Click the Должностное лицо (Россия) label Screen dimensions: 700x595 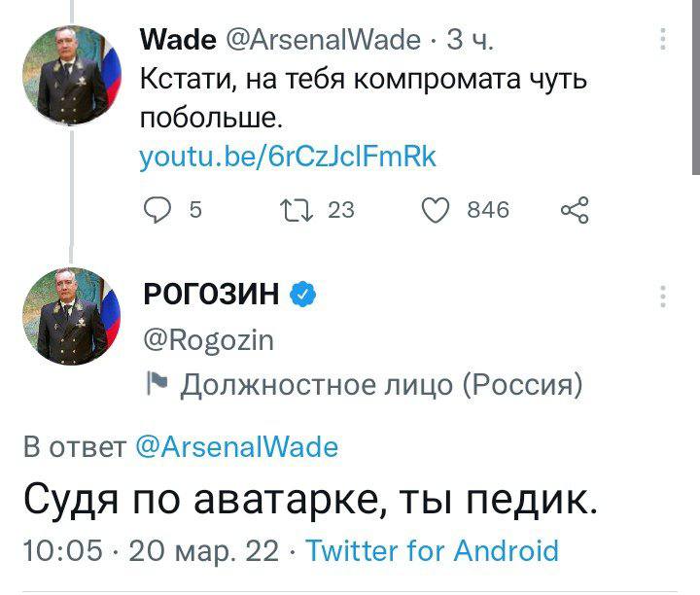click(x=382, y=385)
